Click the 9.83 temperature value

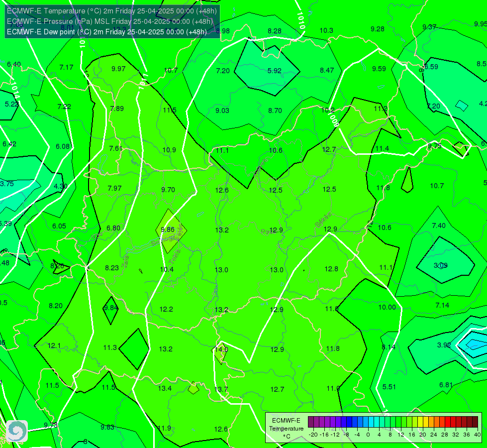(107, 427)
